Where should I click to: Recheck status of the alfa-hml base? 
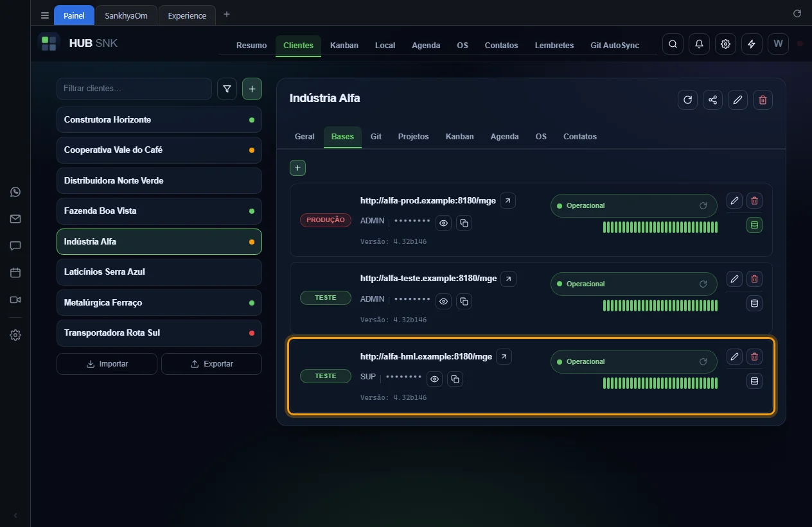[x=703, y=361]
